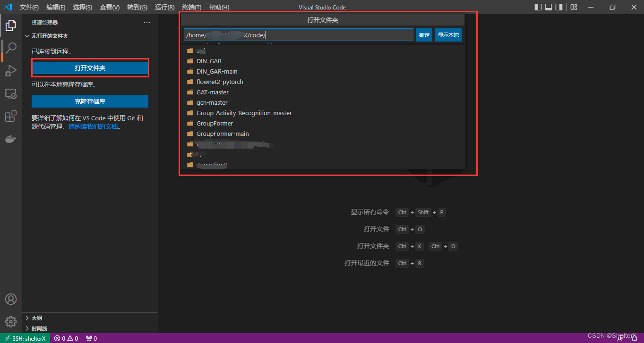Viewport: 644px width, 343px height.
Task: Click the VS Code logo icon
Action: coord(8,7)
